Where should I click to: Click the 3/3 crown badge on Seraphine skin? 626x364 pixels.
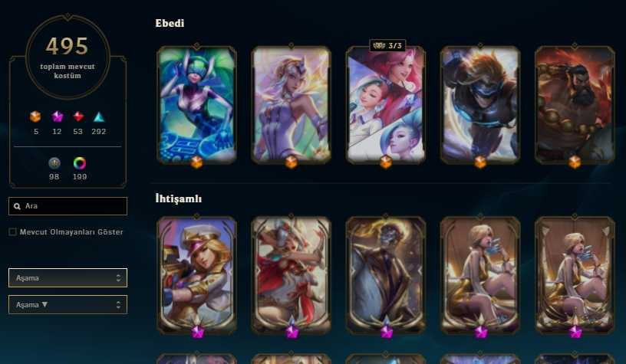coord(387,45)
